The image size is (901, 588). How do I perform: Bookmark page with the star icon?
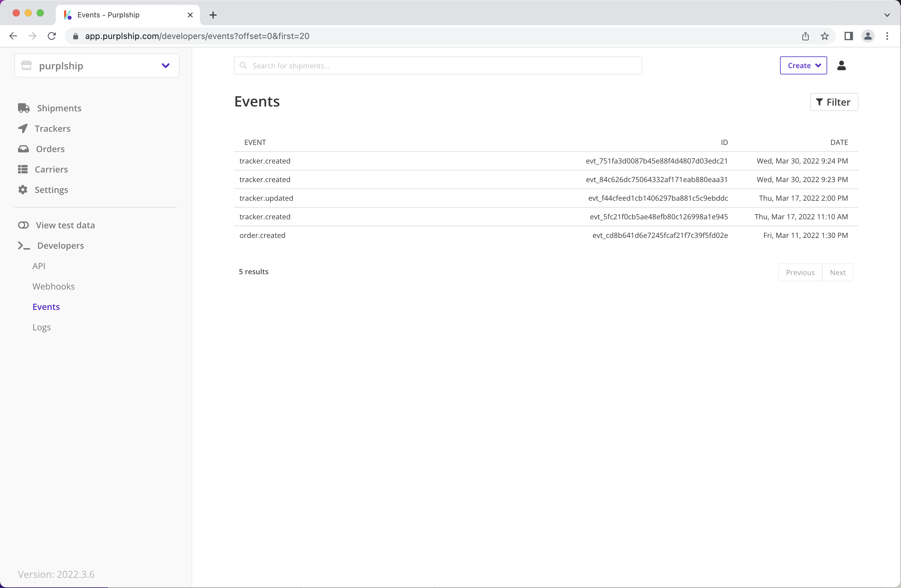coord(824,36)
